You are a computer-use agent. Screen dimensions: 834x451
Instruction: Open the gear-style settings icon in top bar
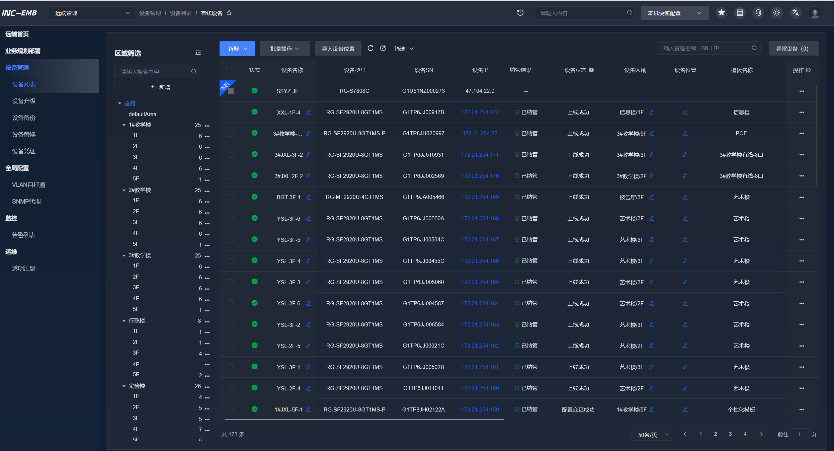coord(777,13)
